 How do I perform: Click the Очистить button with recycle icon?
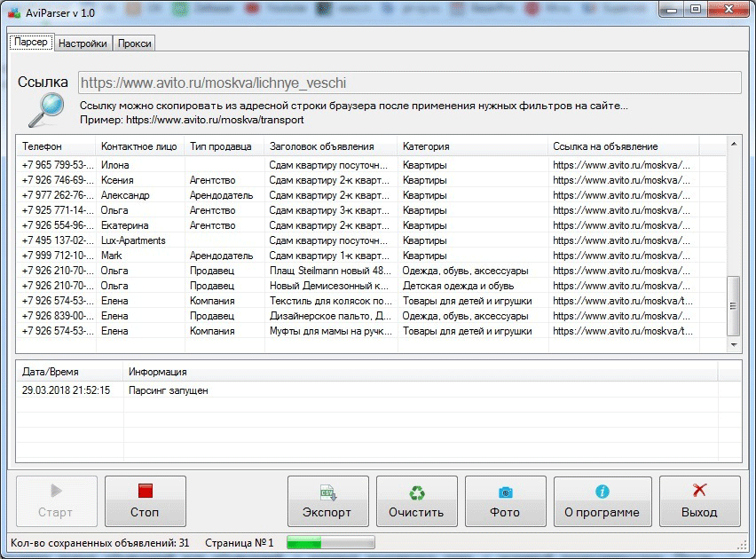[x=416, y=501]
